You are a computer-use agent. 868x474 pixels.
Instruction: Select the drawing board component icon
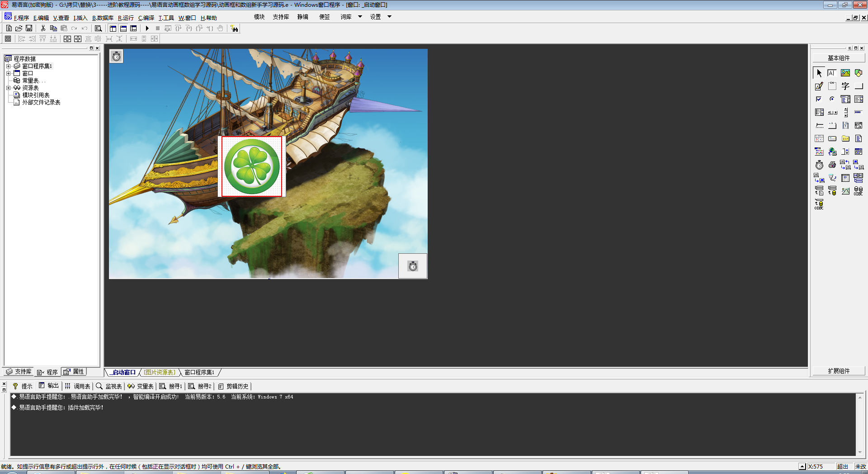coord(819,86)
